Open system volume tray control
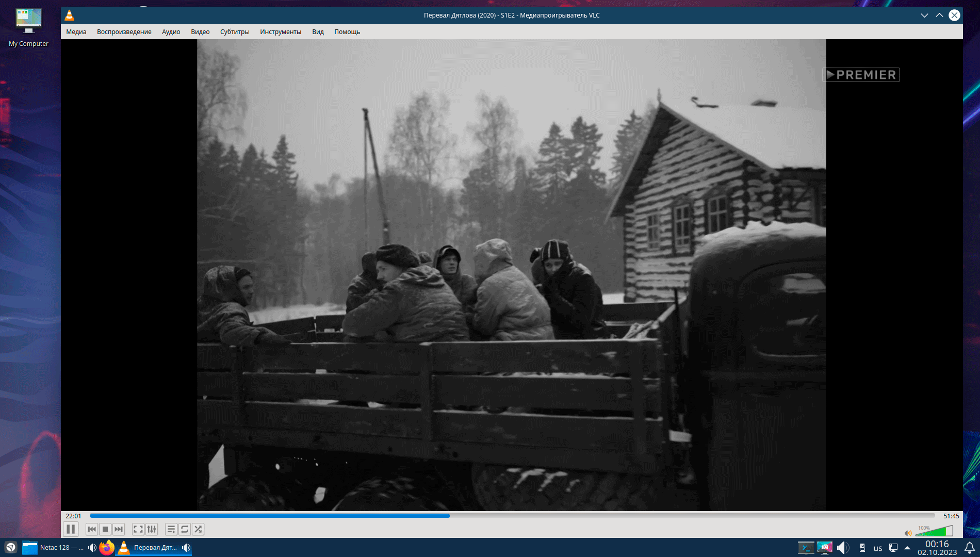Screen dimensions: 980x557 tap(843, 548)
